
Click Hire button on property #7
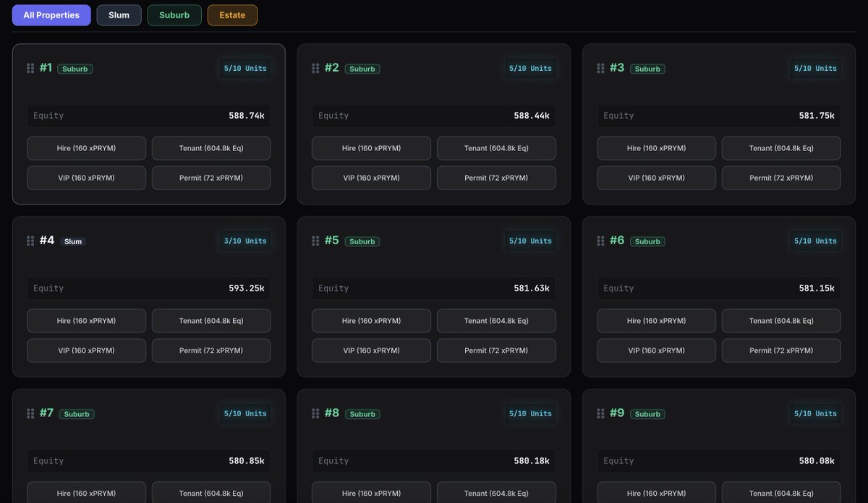point(87,493)
